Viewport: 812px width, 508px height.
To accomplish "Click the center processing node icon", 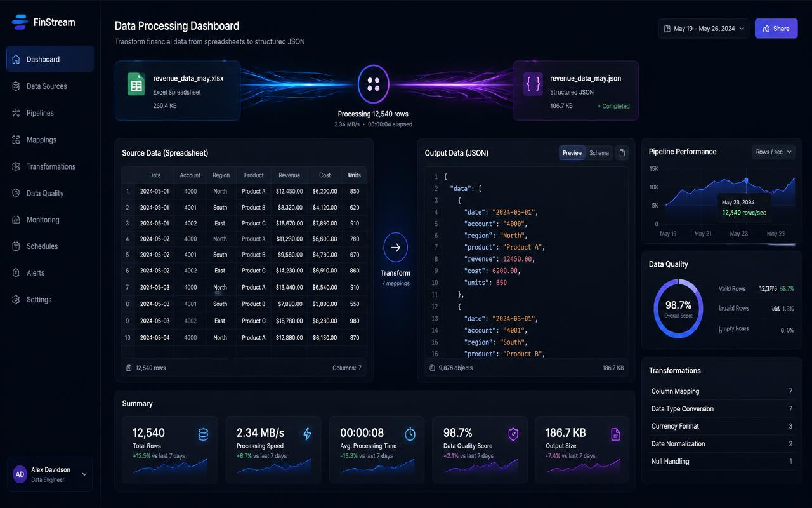I will 374,84.
